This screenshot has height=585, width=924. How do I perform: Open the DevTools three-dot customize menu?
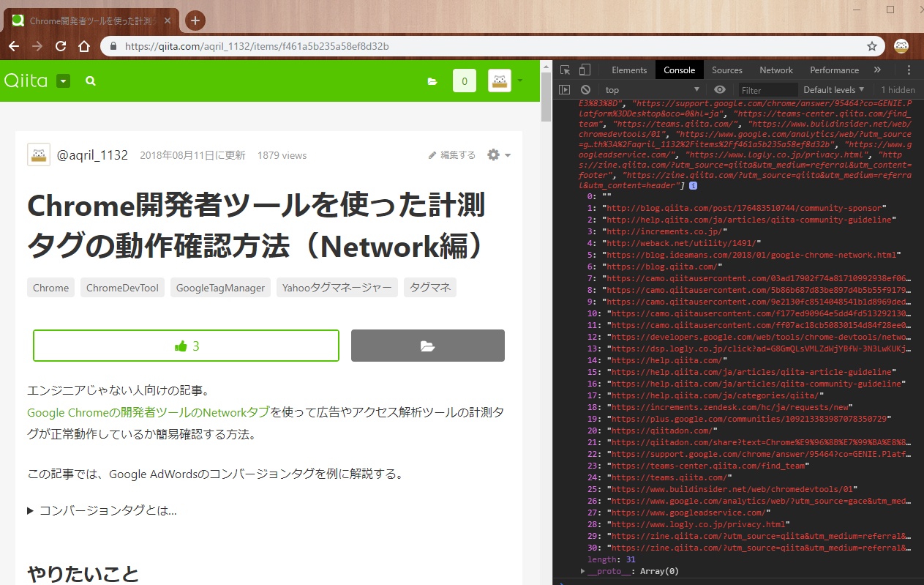click(x=909, y=70)
